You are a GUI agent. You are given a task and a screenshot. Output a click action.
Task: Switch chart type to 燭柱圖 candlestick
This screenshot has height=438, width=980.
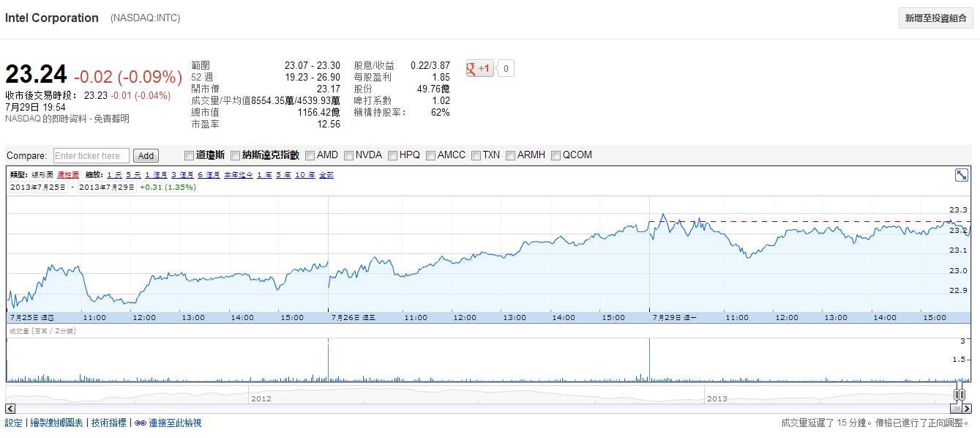(x=68, y=175)
